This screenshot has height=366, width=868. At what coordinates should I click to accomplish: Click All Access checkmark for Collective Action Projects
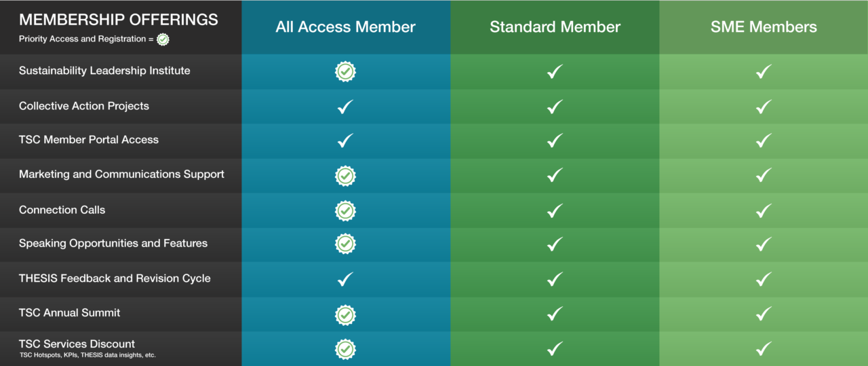345,107
